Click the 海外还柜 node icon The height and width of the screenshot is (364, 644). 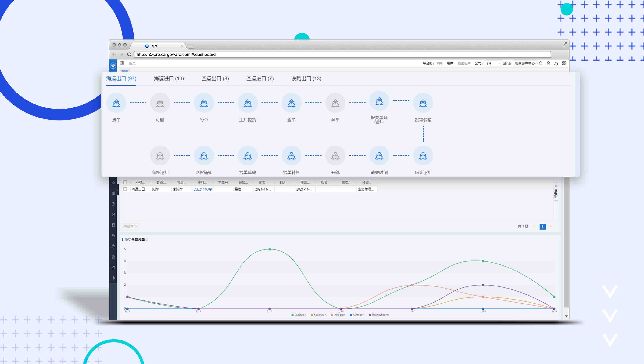pyautogui.click(x=160, y=156)
